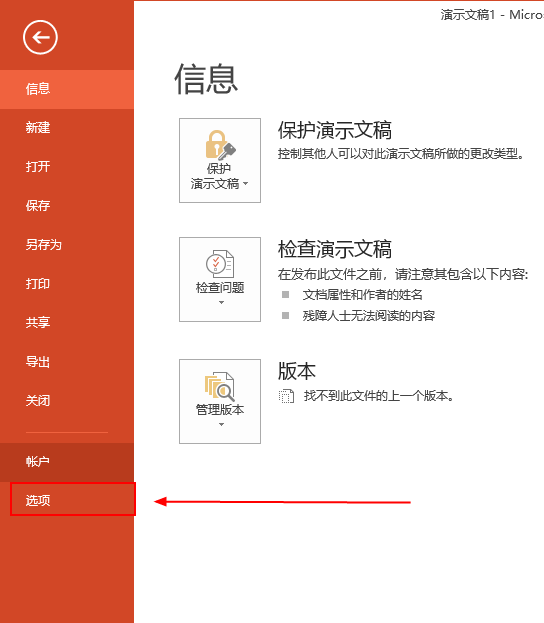The height and width of the screenshot is (623, 544).
Task: Click the dotted document icon under 版本
Action: click(x=286, y=396)
